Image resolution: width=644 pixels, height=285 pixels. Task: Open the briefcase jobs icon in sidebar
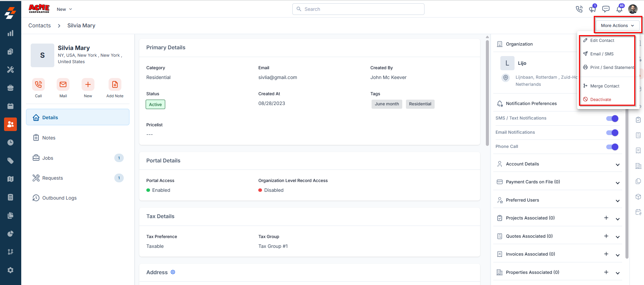pyautogui.click(x=10, y=88)
